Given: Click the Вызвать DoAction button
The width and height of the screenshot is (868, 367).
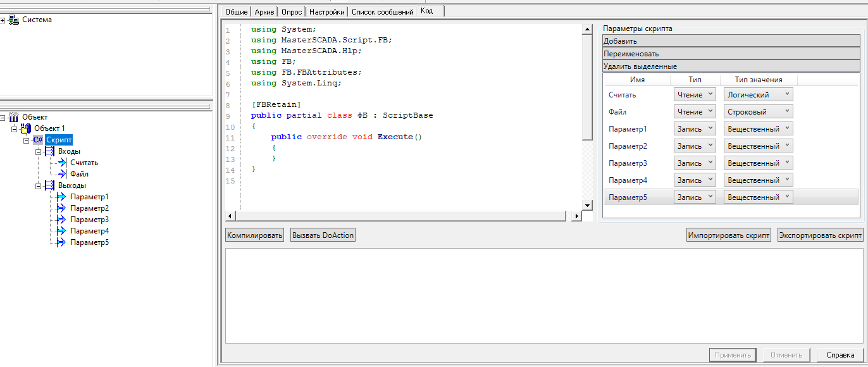Looking at the screenshot, I should (x=323, y=235).
